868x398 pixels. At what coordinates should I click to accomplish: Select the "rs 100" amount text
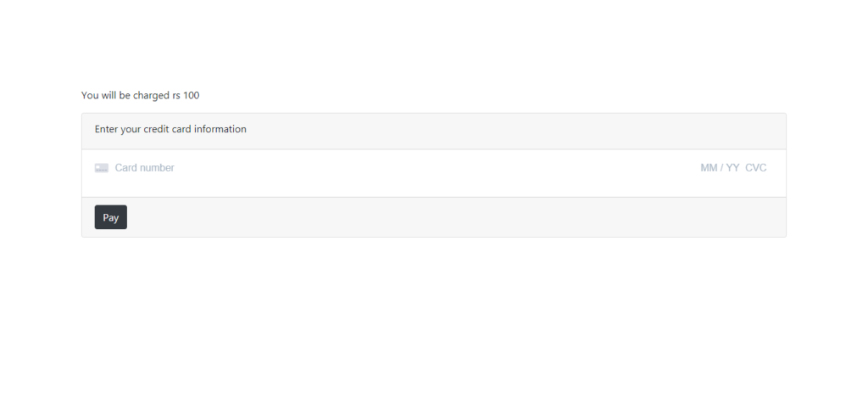pyautogui.click(x=186, y=95)
